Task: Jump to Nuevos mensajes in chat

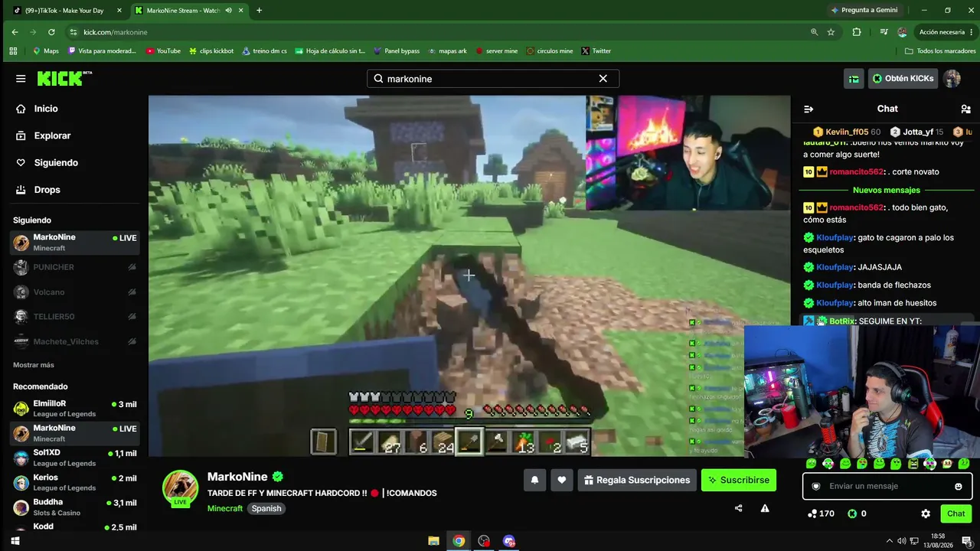Action: [x=886, y=190]
